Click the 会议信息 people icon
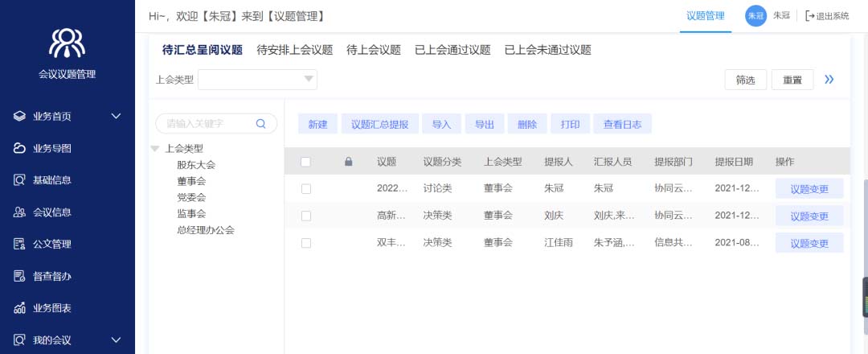Image resolution: width=868 pixels, height=354 pixels. [x=20, y=212]
